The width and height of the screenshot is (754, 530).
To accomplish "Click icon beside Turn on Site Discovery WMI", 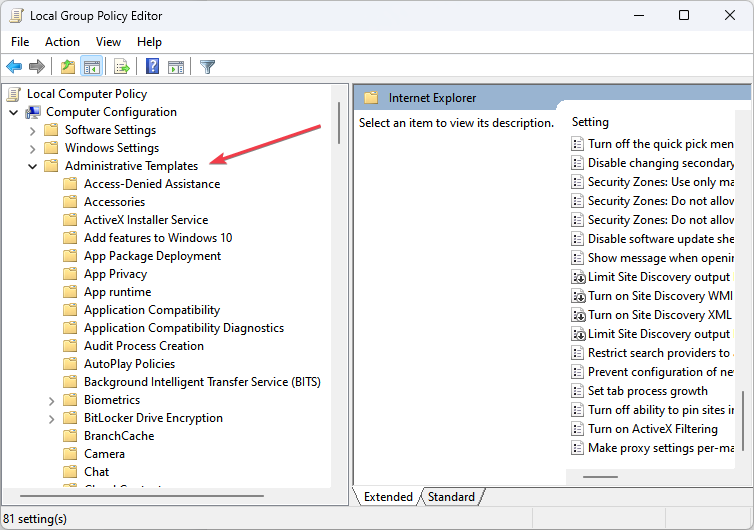I will click(x=578, y=296).
